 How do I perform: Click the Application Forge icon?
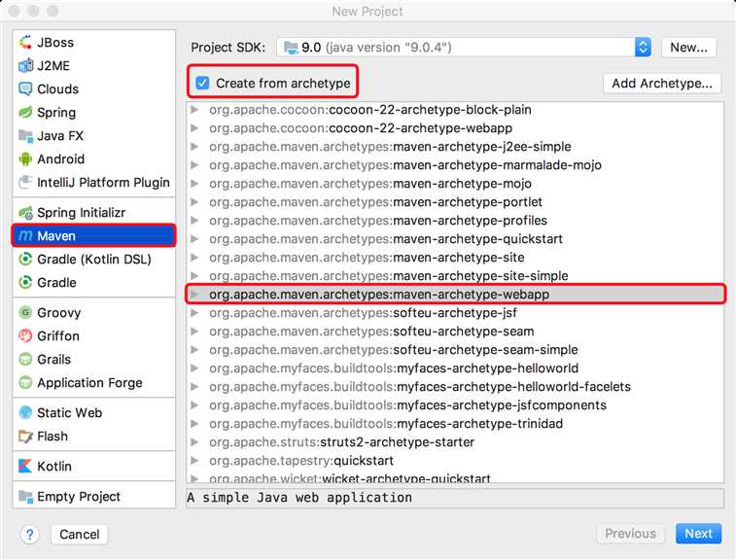(25, 382)
